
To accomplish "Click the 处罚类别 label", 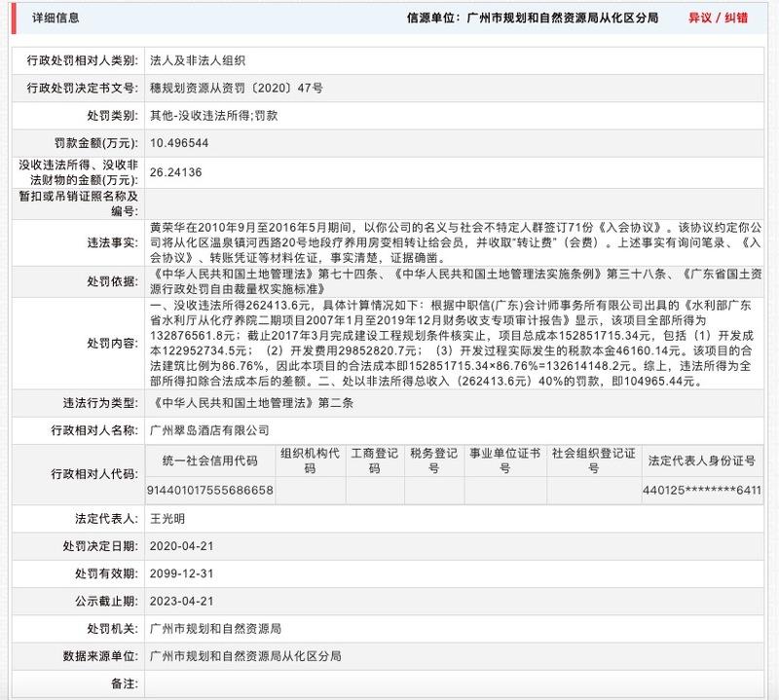I will (x=112, y=115).
